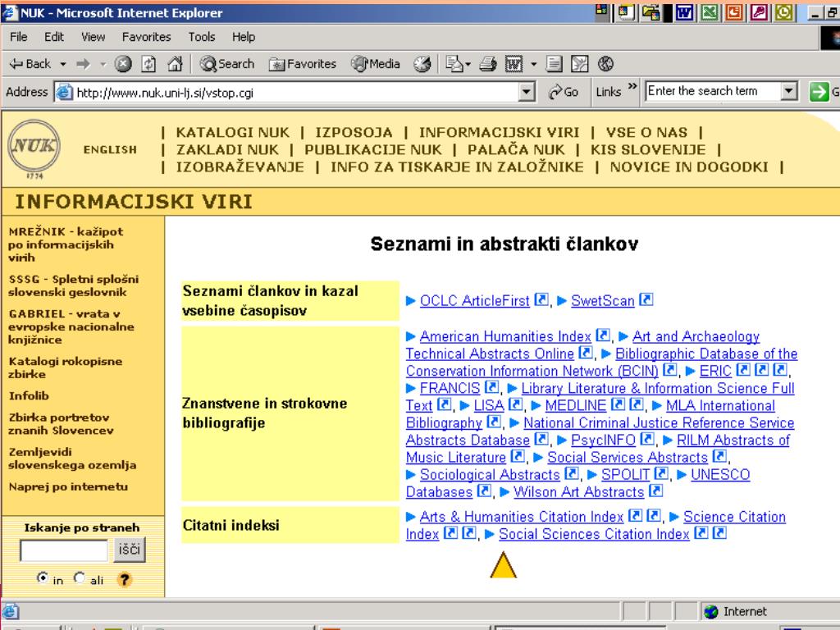Launch Outlook from Office shortcut bar
Image resolution: width=840 pixels, height=630 pixels.
pos(783,12)
